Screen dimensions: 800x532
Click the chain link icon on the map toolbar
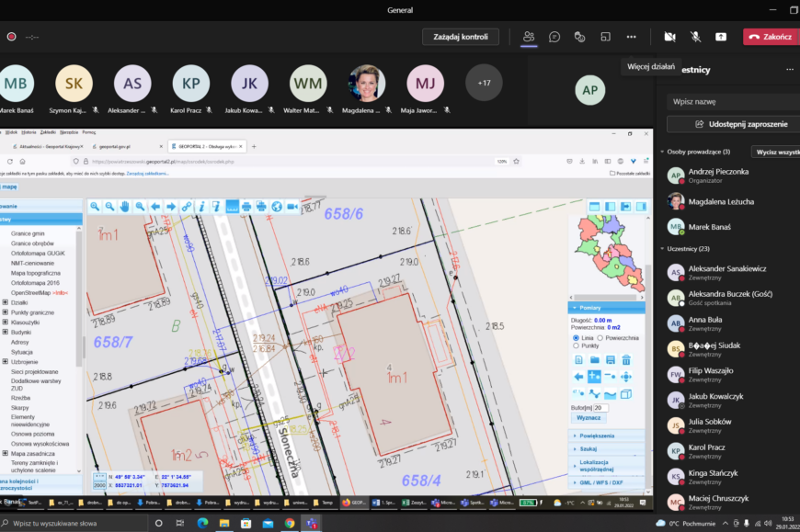187,207
